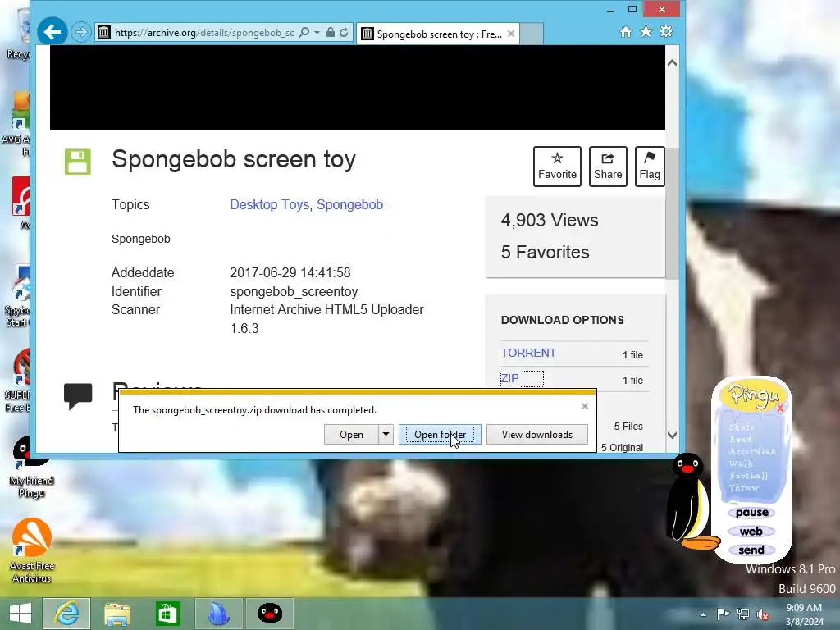This screenshot has height=630, width=840.
Task: Open My Friend Pingu desktop shortcut
Action: point(31,468)
